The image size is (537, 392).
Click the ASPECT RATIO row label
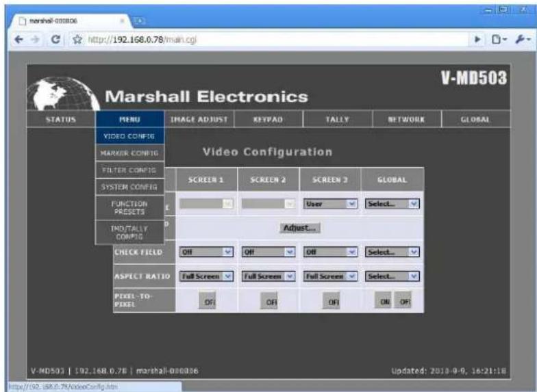point(144,276)
